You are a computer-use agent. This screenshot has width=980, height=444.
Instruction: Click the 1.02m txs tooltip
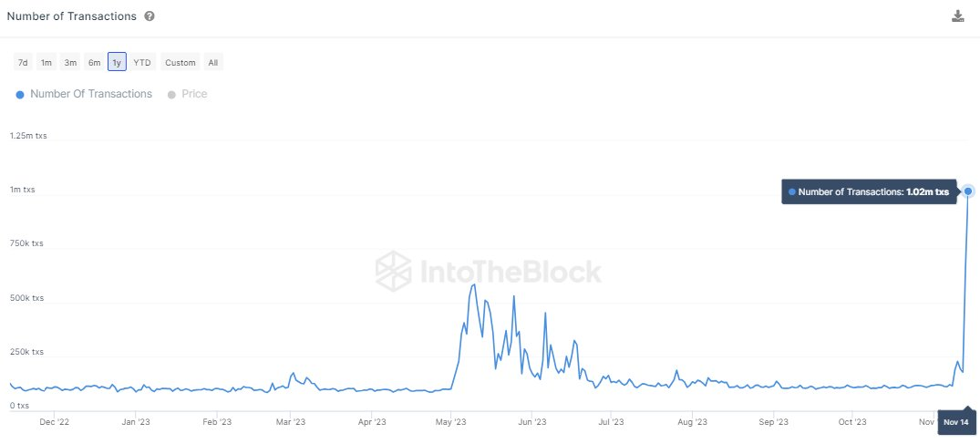point(869,191)
